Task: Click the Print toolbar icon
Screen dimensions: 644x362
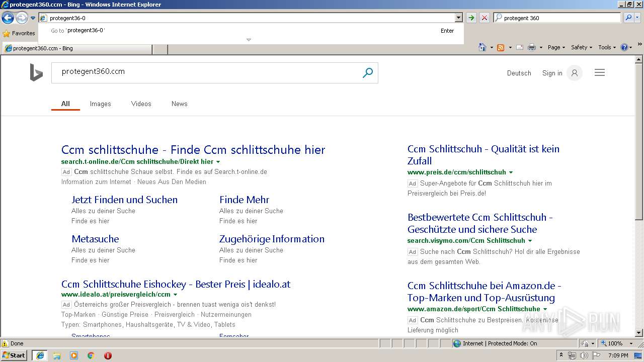Action: coord(532,47)
